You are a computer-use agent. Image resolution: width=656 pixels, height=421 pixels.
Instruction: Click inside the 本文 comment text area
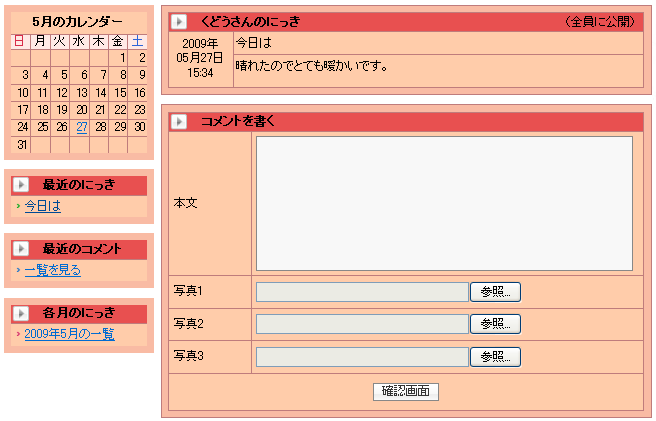click(x=443, y=203)
